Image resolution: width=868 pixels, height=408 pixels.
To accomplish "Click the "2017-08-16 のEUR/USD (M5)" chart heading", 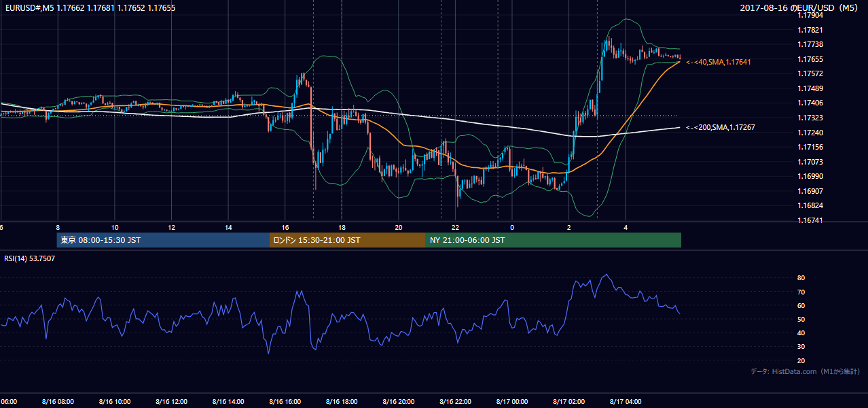I will (x=800, y=8).
